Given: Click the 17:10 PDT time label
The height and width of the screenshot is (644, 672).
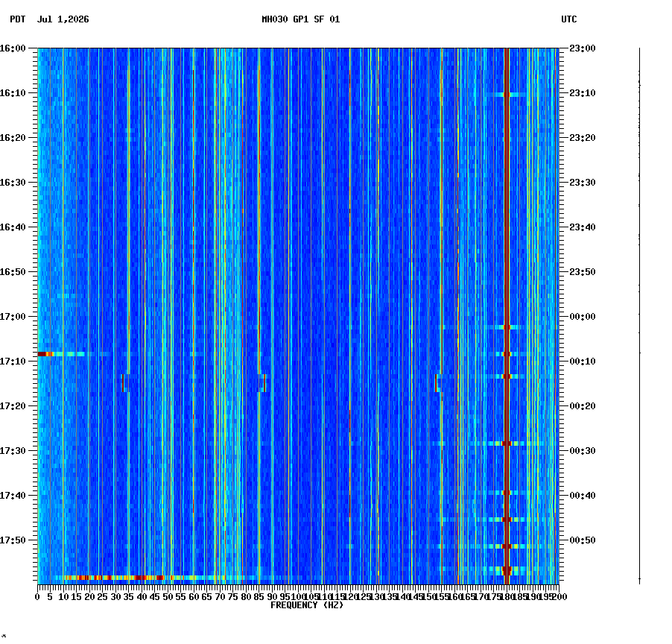Looking at the screenshot, I should click(13, 362).
